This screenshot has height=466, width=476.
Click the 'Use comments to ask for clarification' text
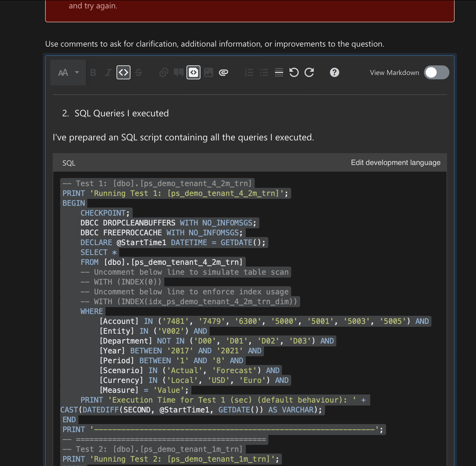215,44
